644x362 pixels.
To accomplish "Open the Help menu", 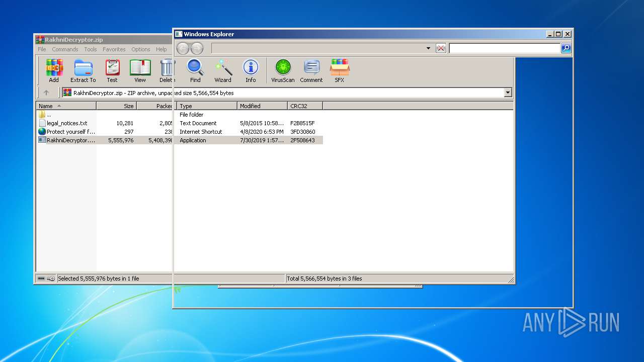I will point(161,49).
